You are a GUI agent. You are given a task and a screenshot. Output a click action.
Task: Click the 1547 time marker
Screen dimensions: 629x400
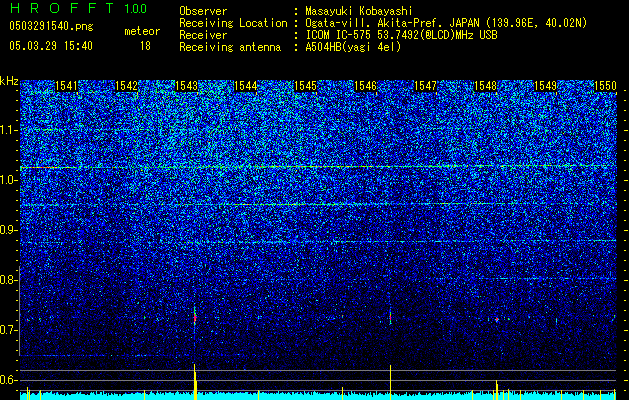pos(425,86)
